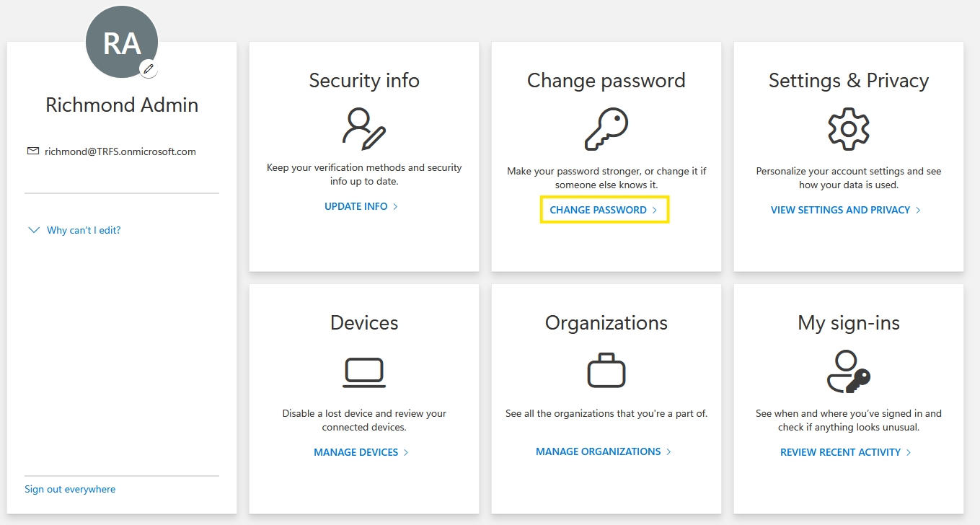This screenshot has height=525, width=980.
Task: Click the Security info card title
Action: pyautogui.click(x=363, y=80)
